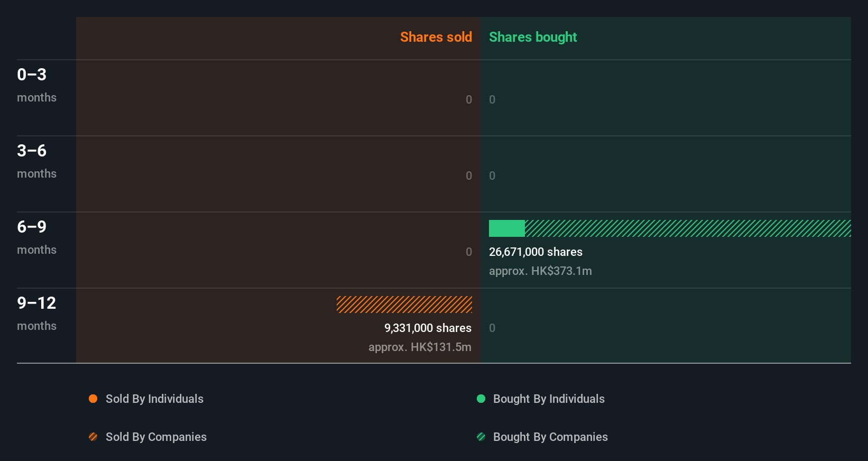This screenshot has width=868, height=461.
Task: Click the shares bought zero in 3–6 months
Action: pyautogui.click(x=492, y=176)
